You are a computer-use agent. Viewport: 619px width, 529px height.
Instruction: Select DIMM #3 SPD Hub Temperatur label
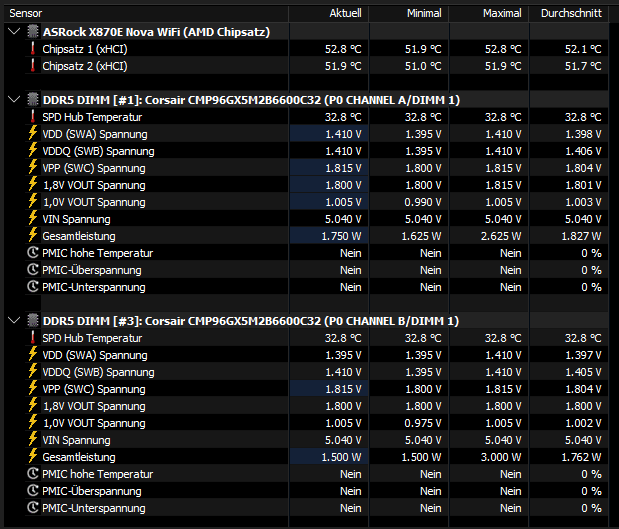pyautogui.click(x=92, y=338)
